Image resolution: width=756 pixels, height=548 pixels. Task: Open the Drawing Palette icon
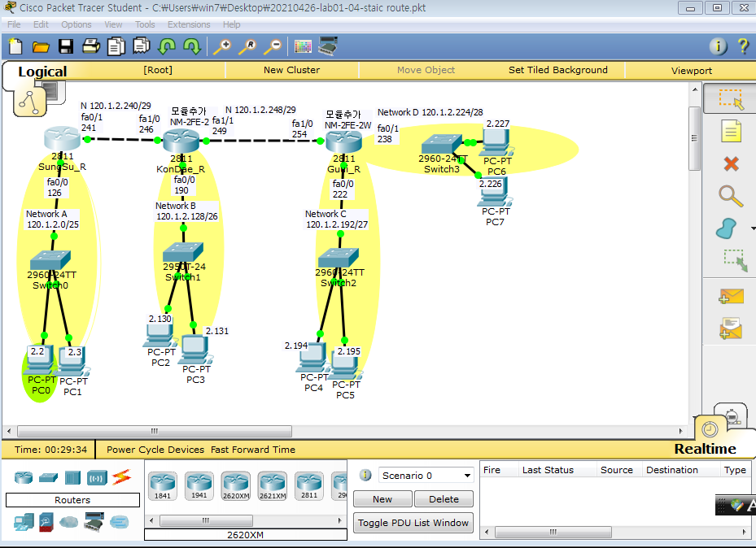(303, 46)
